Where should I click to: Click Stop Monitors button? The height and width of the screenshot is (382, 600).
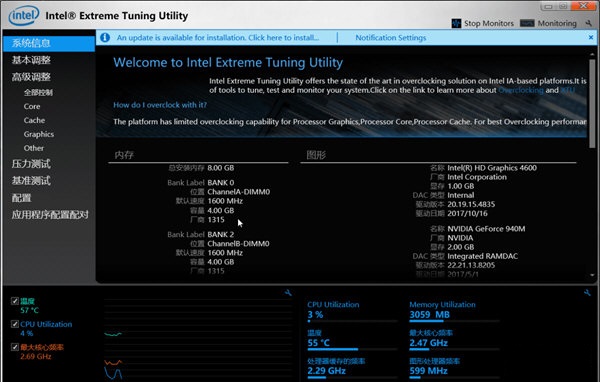[483, 23]
